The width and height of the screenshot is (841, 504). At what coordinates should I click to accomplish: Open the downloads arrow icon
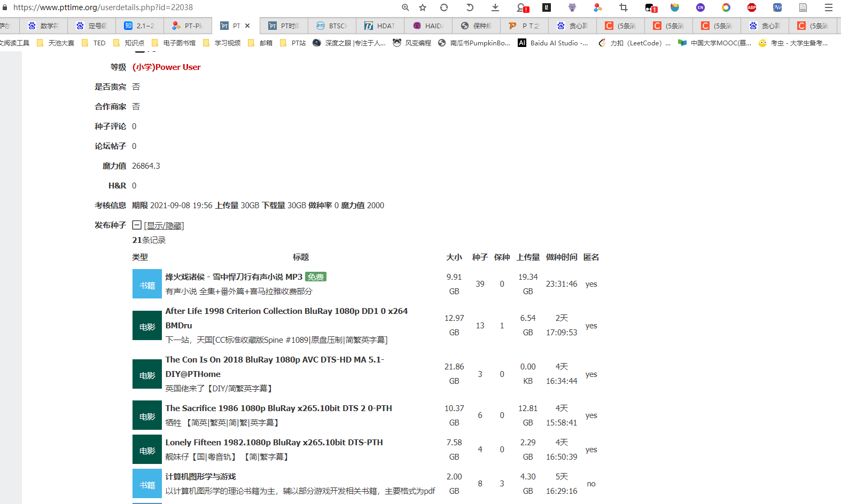click(495, 7)
